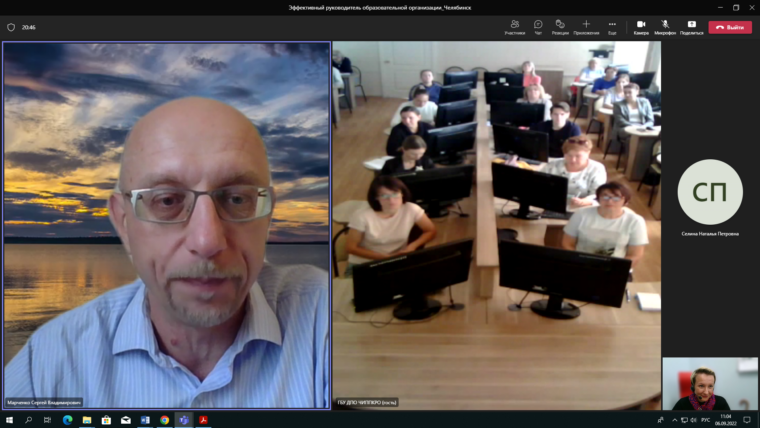Open Task View on the taskbar
Screen dimensions: 760x428
point(48,420)
